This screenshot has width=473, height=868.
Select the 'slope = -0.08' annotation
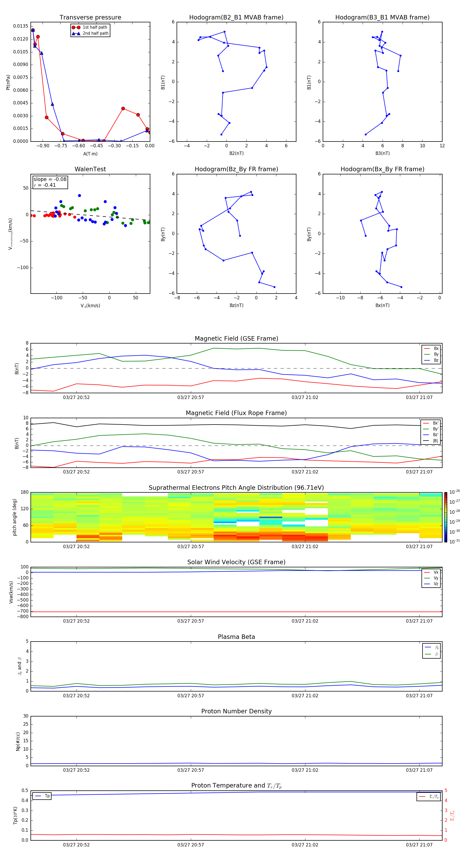(50, 179)
